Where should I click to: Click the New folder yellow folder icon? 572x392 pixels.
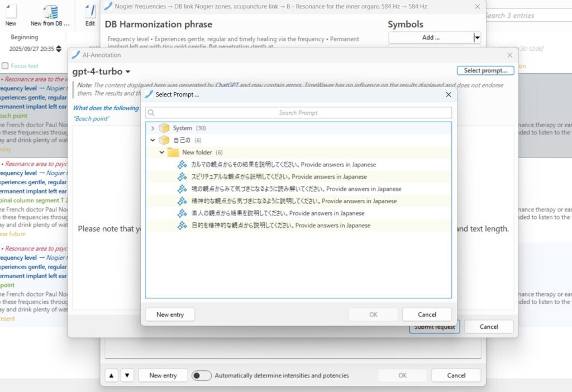pyautogui.click(x=173, y=152)
